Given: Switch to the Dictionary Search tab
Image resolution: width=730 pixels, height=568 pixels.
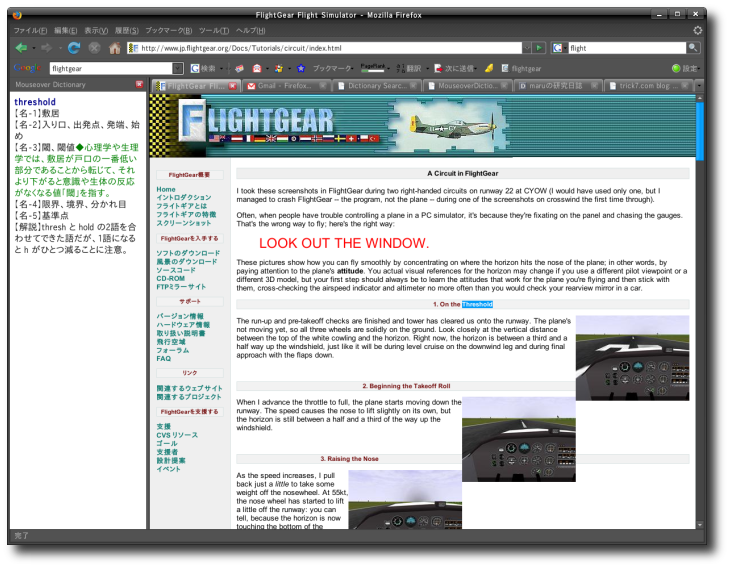Looking at the screenshot, I should [377, 86].
